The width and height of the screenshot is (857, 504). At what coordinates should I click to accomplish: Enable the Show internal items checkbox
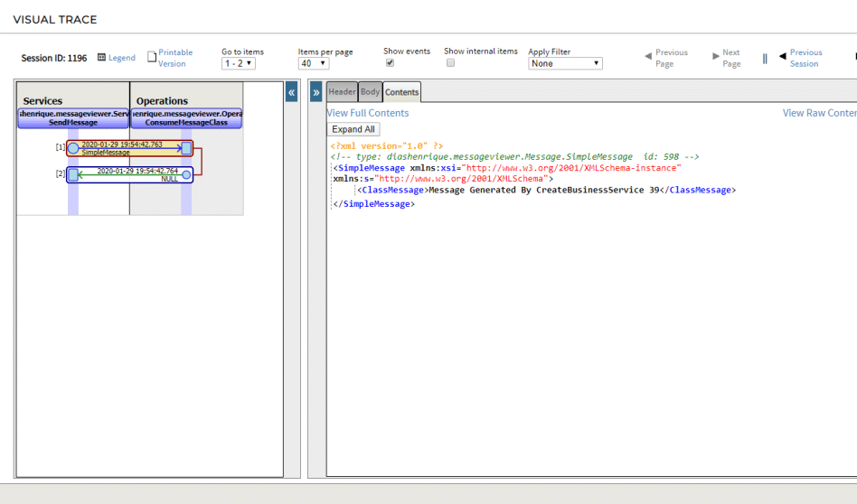450,63
